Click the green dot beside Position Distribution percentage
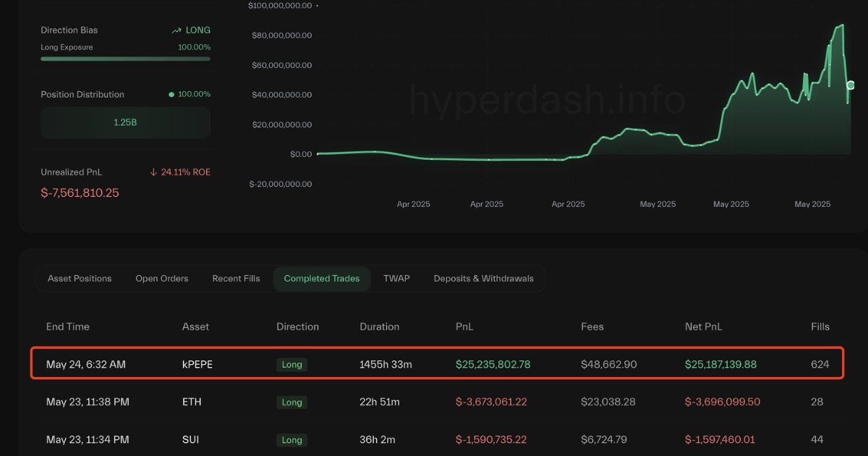Viewport: 868px width, 456px height. (x=171, y=94)
